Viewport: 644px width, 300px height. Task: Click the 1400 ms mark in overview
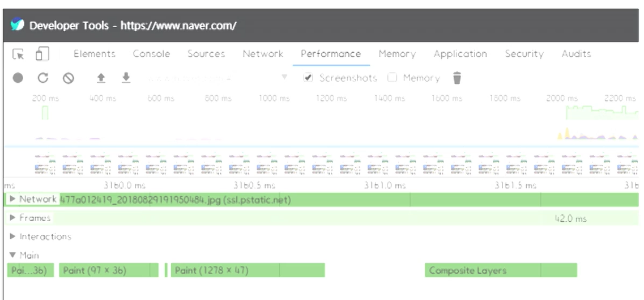(x=389, y=98)
